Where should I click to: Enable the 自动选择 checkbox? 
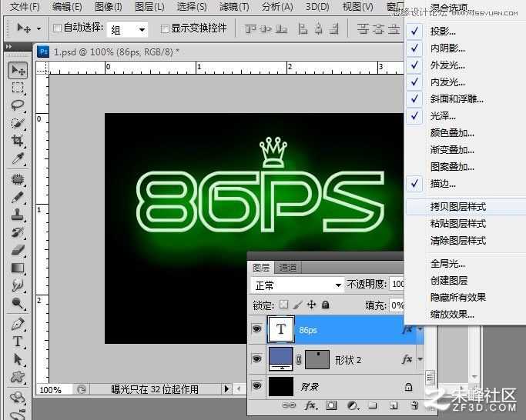(x=57, y=28)
